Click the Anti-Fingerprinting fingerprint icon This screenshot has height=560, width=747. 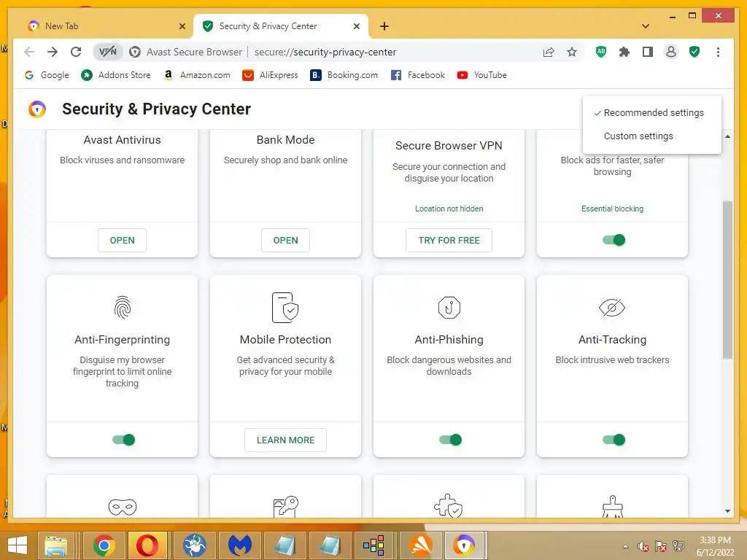[x=123, y=307]
